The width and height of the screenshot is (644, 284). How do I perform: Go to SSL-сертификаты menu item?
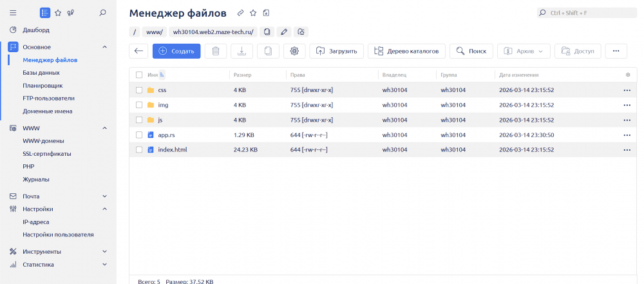tap(47, 154)
